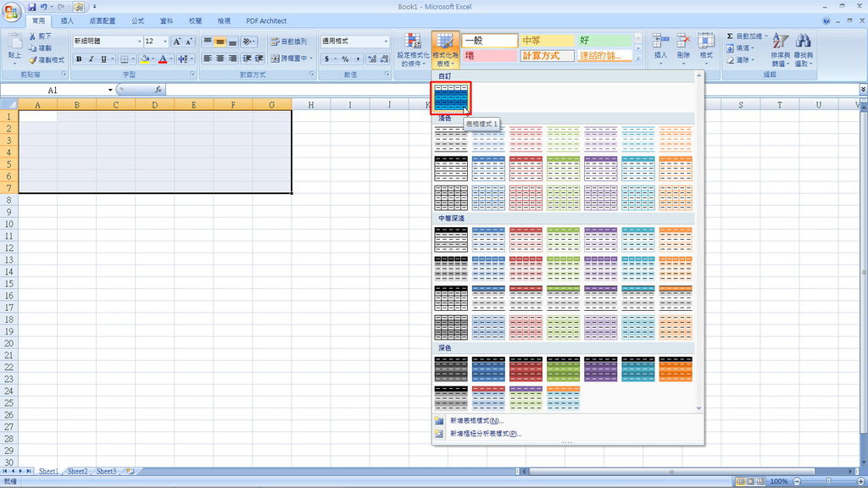Open Format as Table (格式化為表格) dropdown
Viewport: 868px width, 488px height.
(445, 50)
